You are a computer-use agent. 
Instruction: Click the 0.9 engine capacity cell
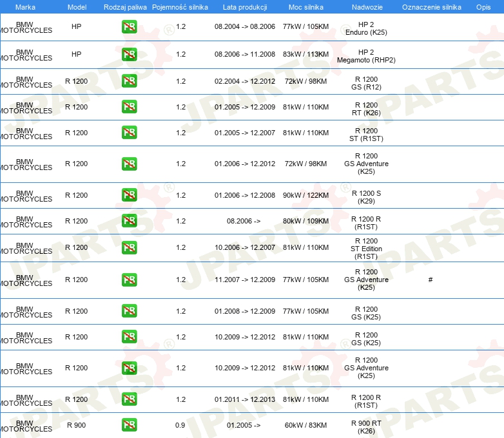(180, 425)
